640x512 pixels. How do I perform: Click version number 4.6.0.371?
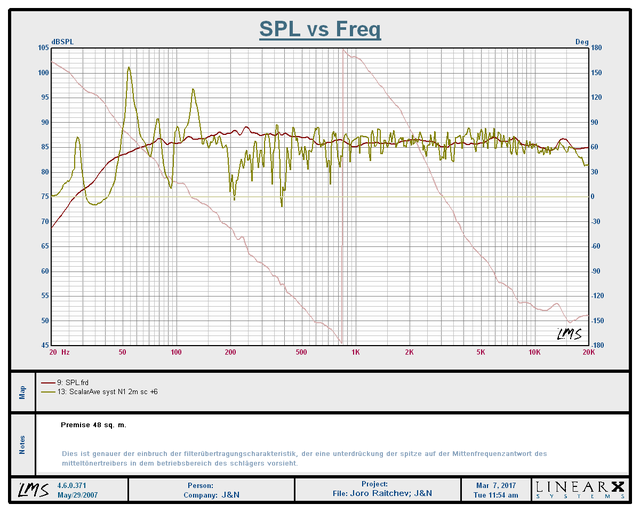click(x=71, y=485)
